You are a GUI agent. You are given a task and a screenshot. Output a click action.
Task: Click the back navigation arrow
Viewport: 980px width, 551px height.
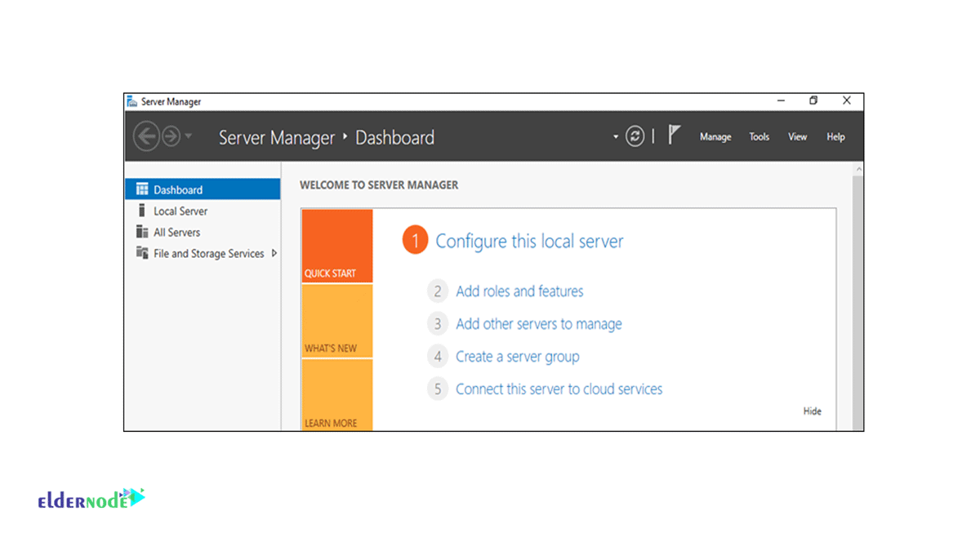point(147,136)
